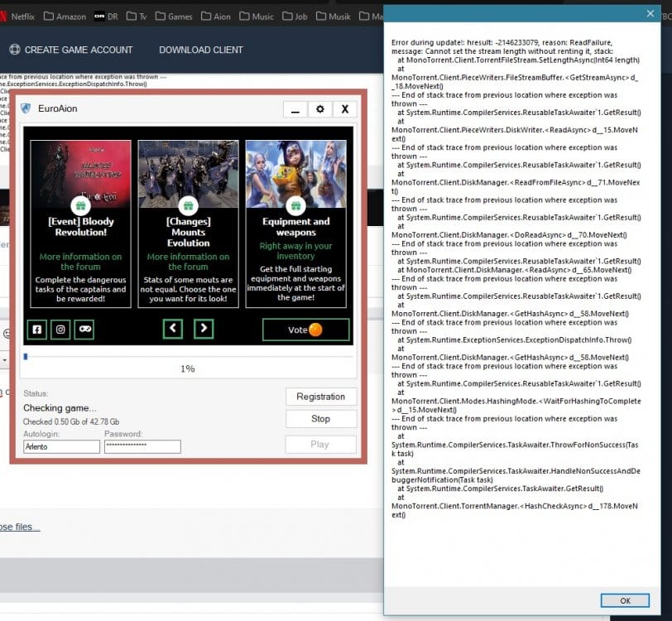The height and width of the screenshot is (621, 672).
Task: Focus the Autologin field containing Arlento
Action: pyautogui.click(x=61, y=446)
